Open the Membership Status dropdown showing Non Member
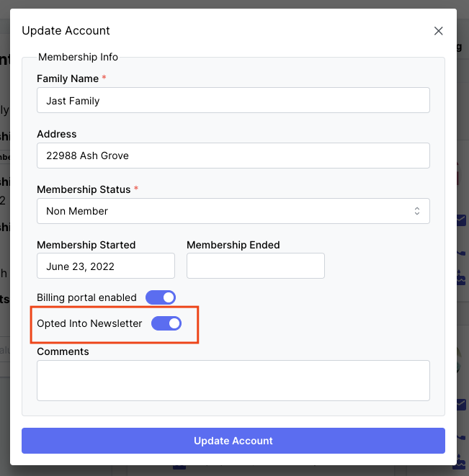469x476 pixels. (233, 211)
